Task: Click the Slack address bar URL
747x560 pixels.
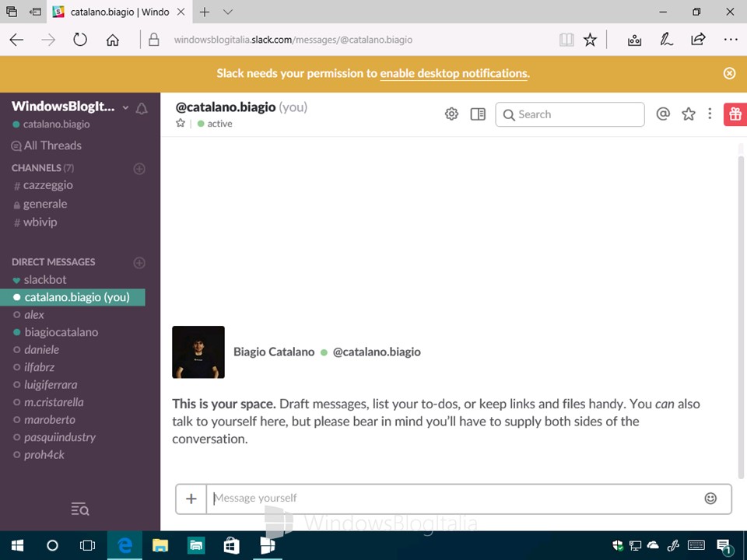Action: (x=293, y=40)
